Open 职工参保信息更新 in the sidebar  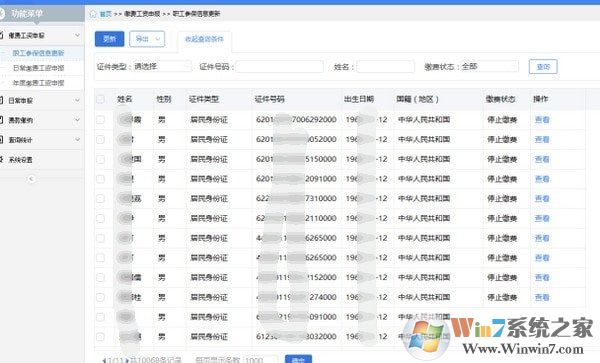pos(38,53)
